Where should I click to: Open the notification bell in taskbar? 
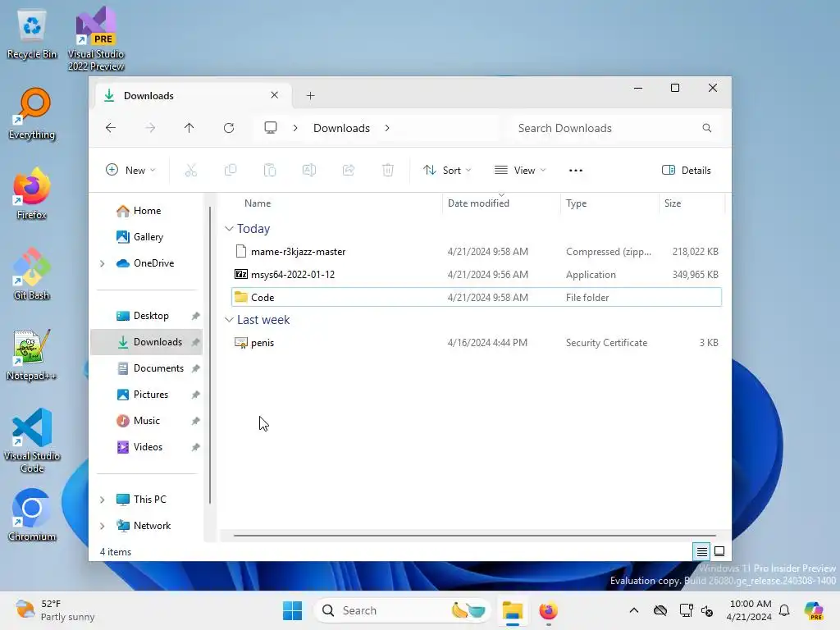pyautogui.click(x=784, y=610)
